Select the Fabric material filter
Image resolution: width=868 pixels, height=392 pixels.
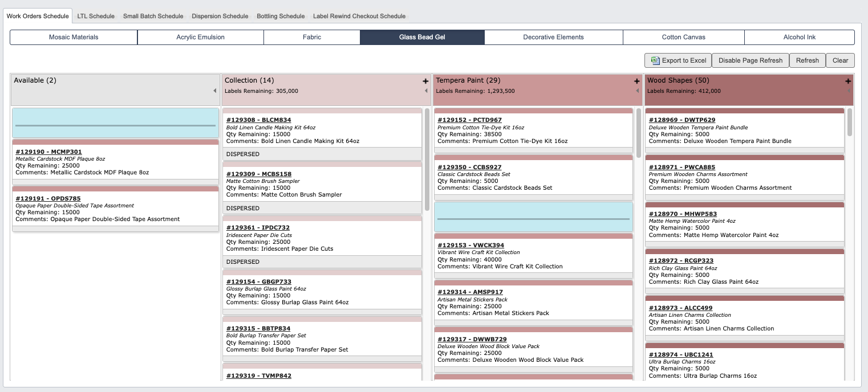coord(311,37)
